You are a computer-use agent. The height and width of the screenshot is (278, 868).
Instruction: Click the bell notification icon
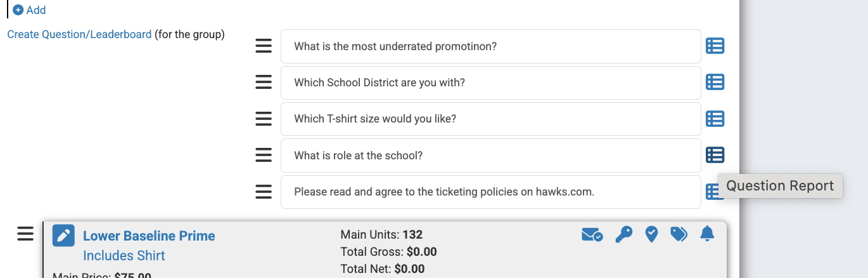coord(707,234)
